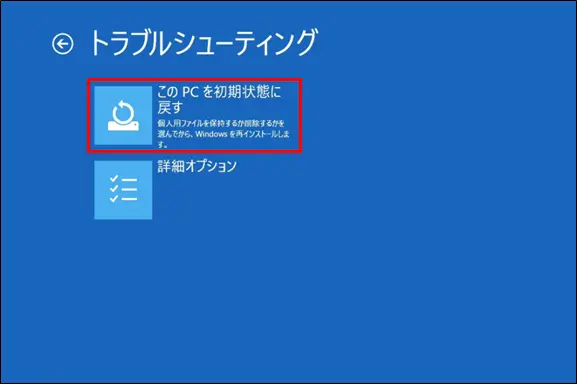577x384 pixels.
Task: Click the light blue tile behind the checklist
Action: (123, 190)
